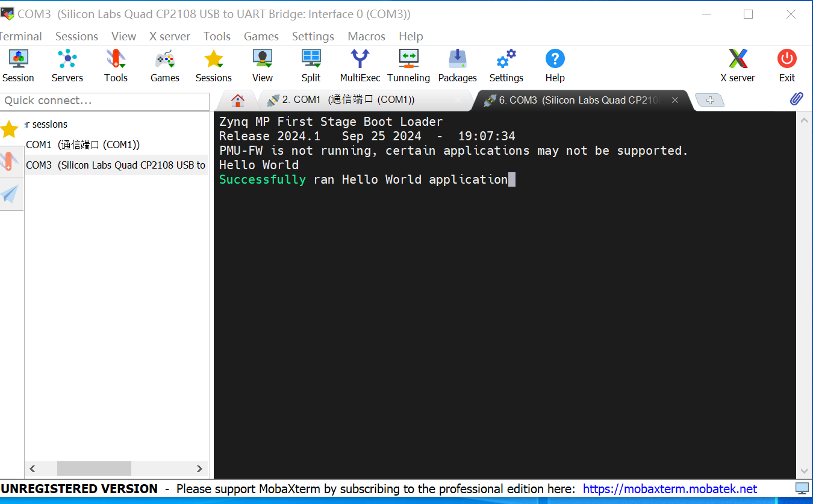Image resolution: width=813 pixels, height=504 pixels.
Task: Open the Games menu
Action: [261, 36]
